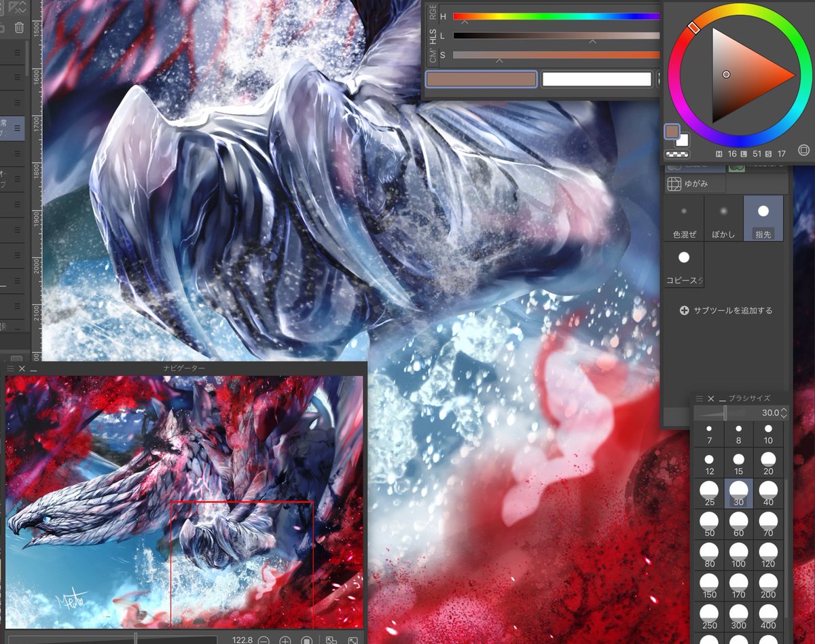
Task: Choose brush size 250 preset
Action: pos(709,617)
